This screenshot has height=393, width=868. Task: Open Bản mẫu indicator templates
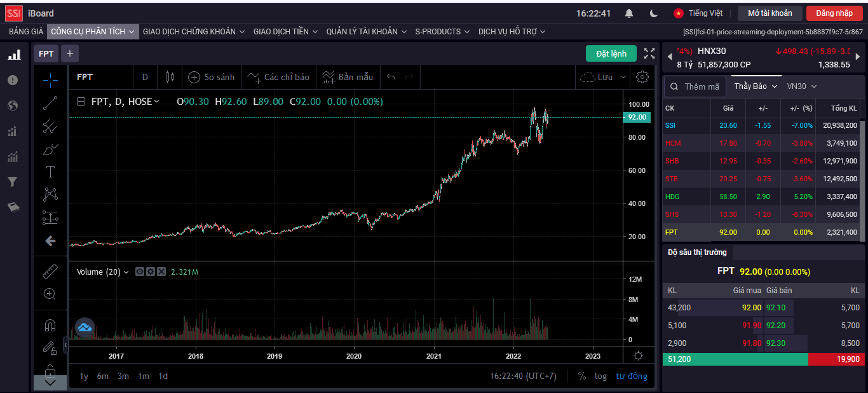click(x=348, y=77)
